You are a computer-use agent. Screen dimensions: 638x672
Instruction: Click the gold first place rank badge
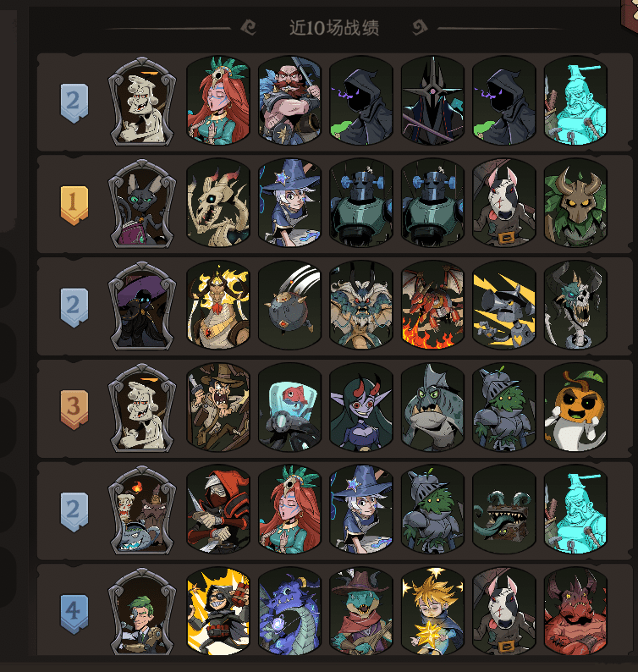(74, 206)
